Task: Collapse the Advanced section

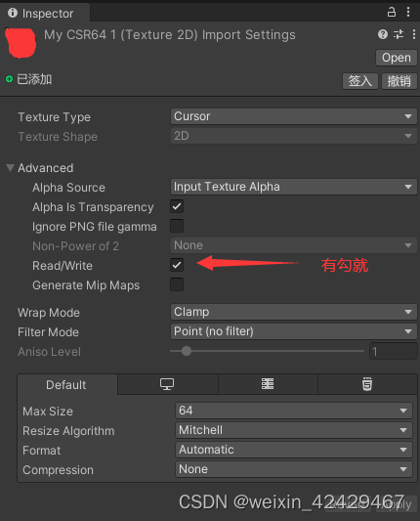Action: click(x=11, y=168)
